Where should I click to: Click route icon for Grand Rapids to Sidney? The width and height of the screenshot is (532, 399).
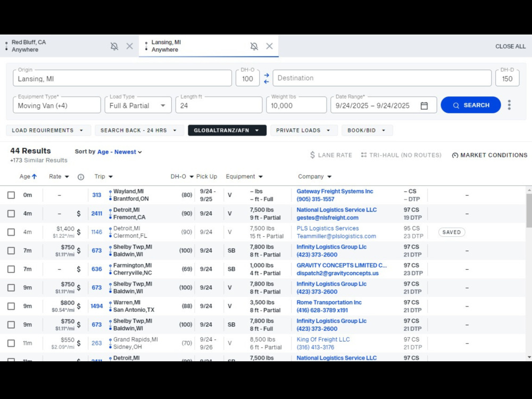pos(110,343)
